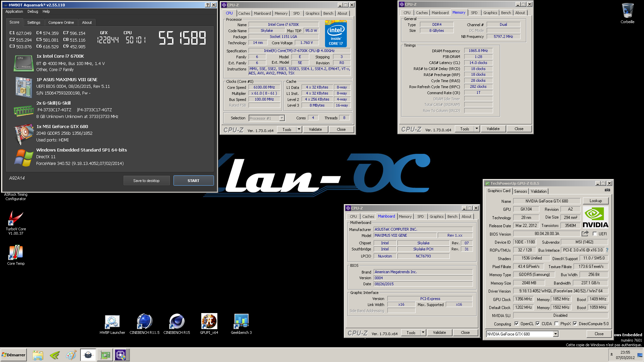Switch to the Compare Online tab in Aquamark
Screen dimensions: 644x362
point(61,22)
